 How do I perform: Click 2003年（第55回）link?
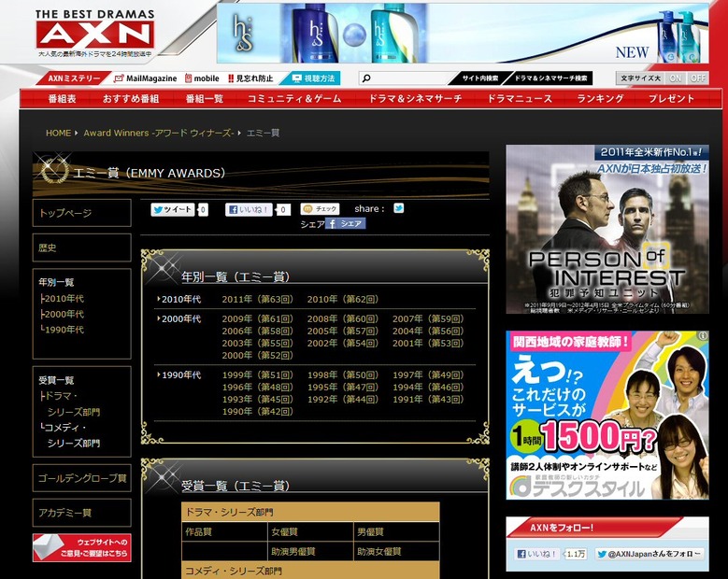coord(258,343)
